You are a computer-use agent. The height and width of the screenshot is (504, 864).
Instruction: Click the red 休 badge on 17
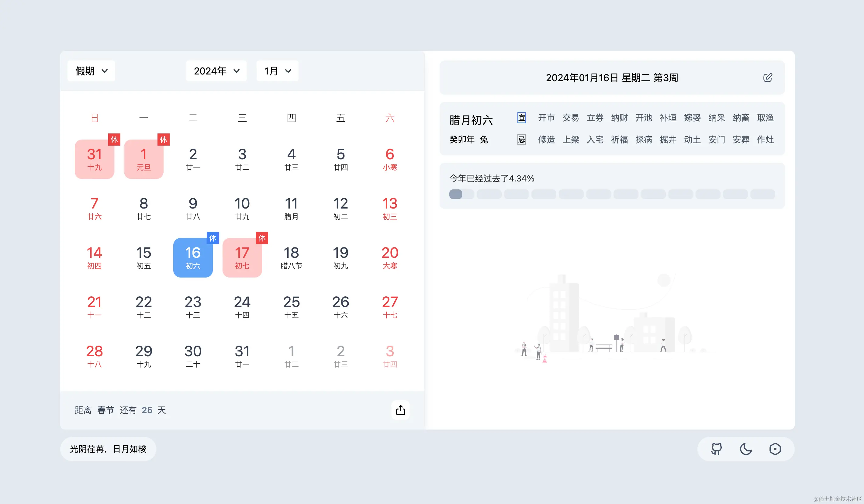coord(262,238)
